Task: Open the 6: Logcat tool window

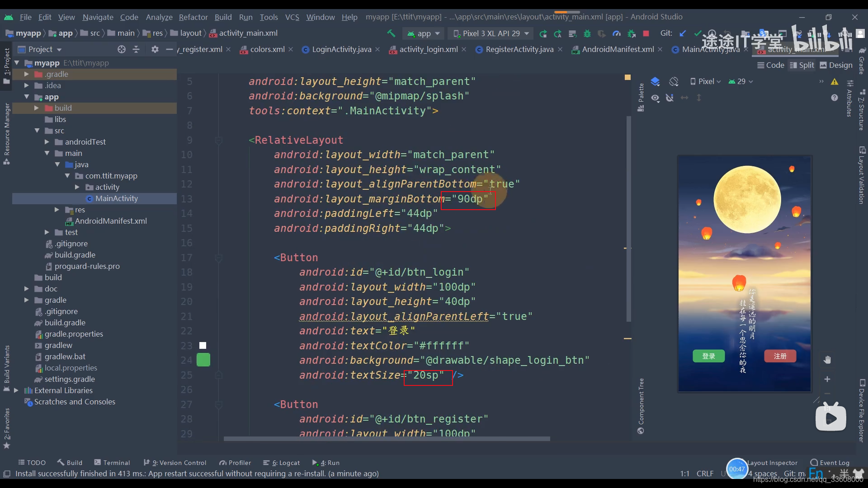Action: tap(281, 463)
